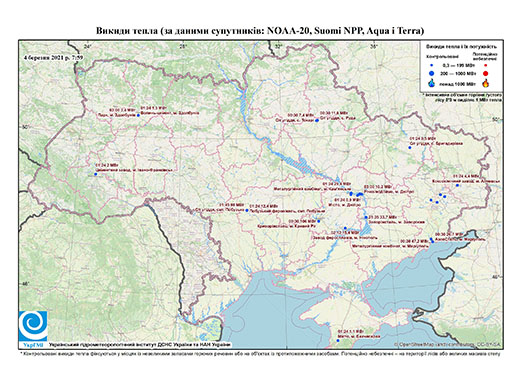Click the blue marker between Токарі and Рога labels
This screenshot has width=520, height=368.
[x=317, y=120]
